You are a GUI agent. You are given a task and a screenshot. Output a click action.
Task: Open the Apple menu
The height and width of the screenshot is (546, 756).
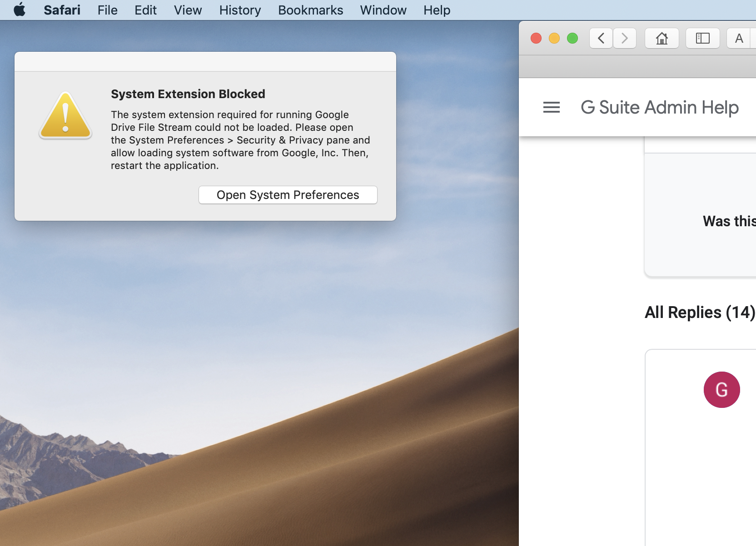tap(20, 10)
